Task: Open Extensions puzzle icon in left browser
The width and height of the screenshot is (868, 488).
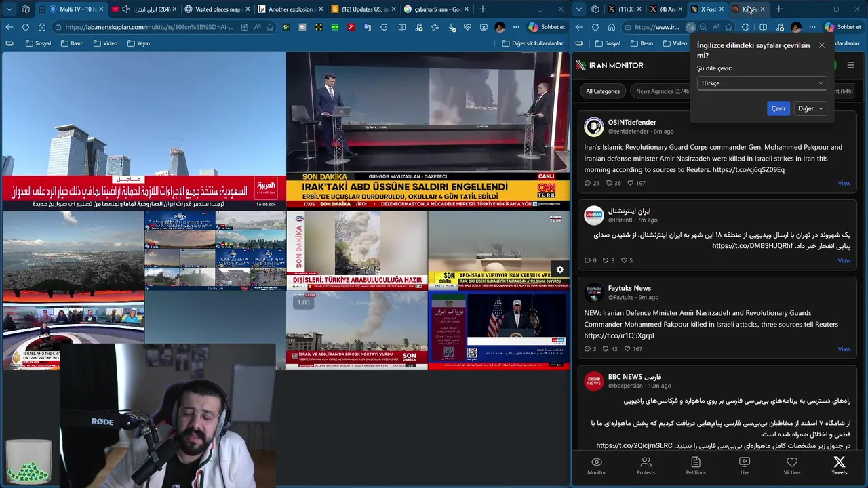Action: (x=384, y=27)
